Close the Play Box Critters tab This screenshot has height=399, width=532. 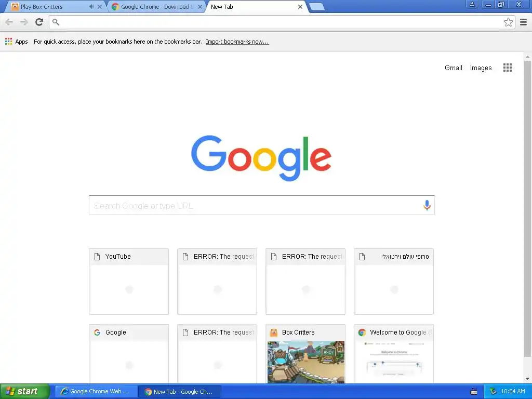(100, 7)
